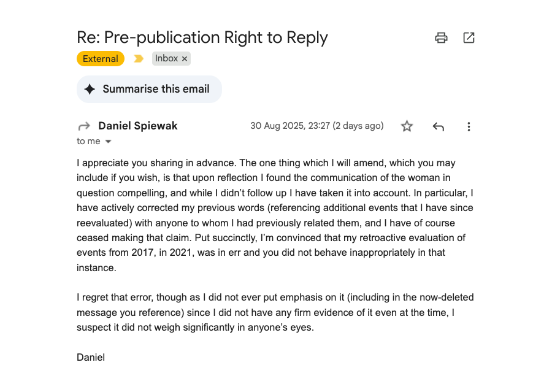The height and width of the screenshot is (392, 552).
Task: Toggle the yellow importance marker
Action: [139, 59]
